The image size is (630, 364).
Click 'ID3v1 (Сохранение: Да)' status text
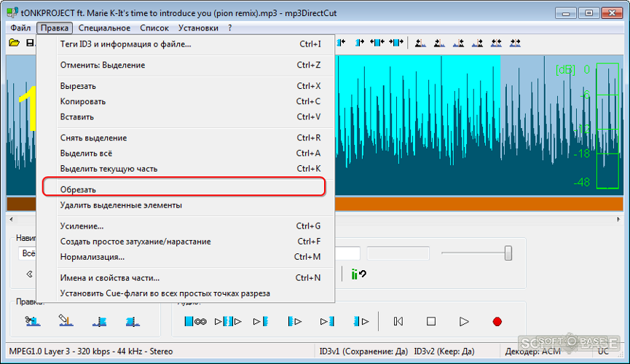click(363, 352)
